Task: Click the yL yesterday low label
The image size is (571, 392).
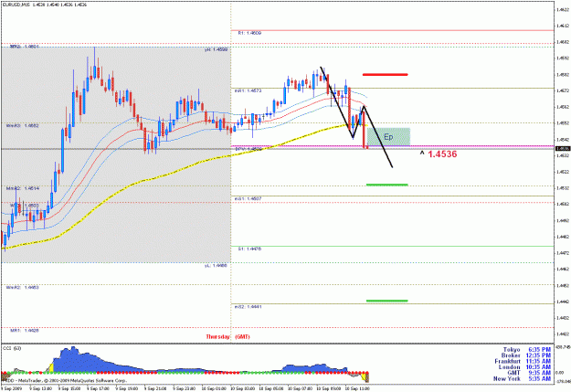Action: [x=216, y=266]
